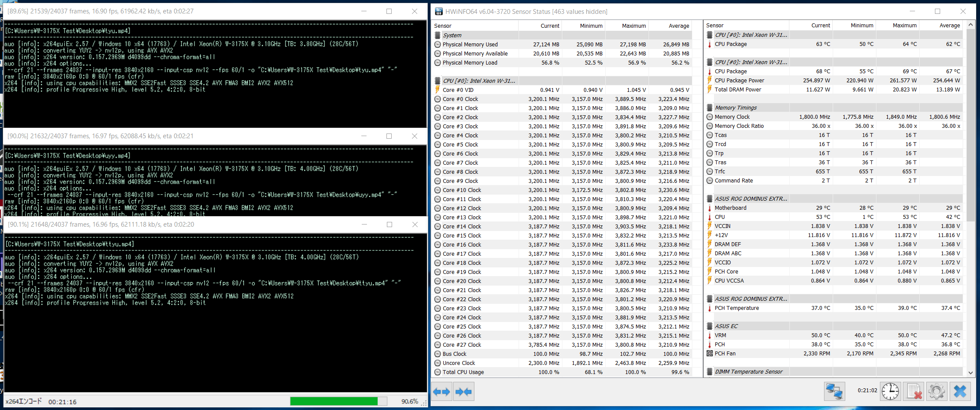Reset the min/max values with the clock icon

coord(890,391)
